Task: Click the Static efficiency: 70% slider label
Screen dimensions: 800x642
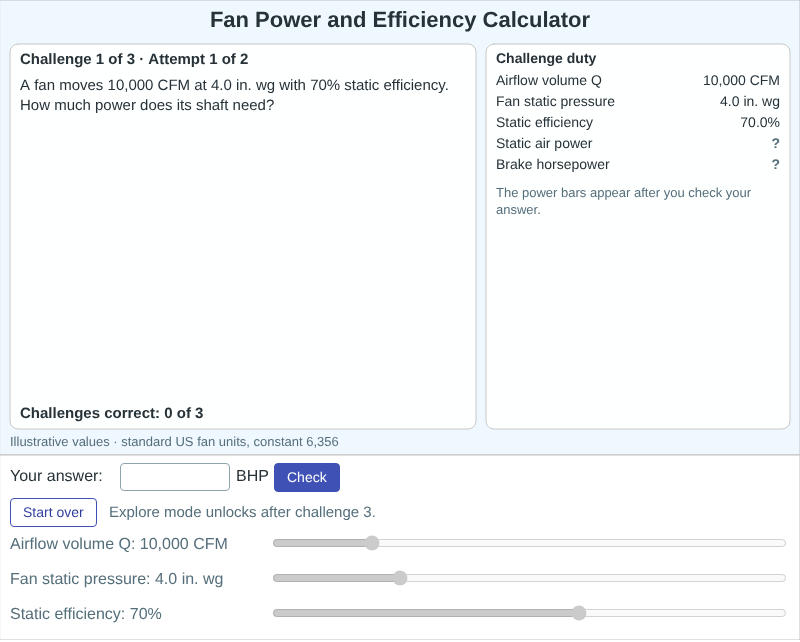Action: [x=86, y=613]
